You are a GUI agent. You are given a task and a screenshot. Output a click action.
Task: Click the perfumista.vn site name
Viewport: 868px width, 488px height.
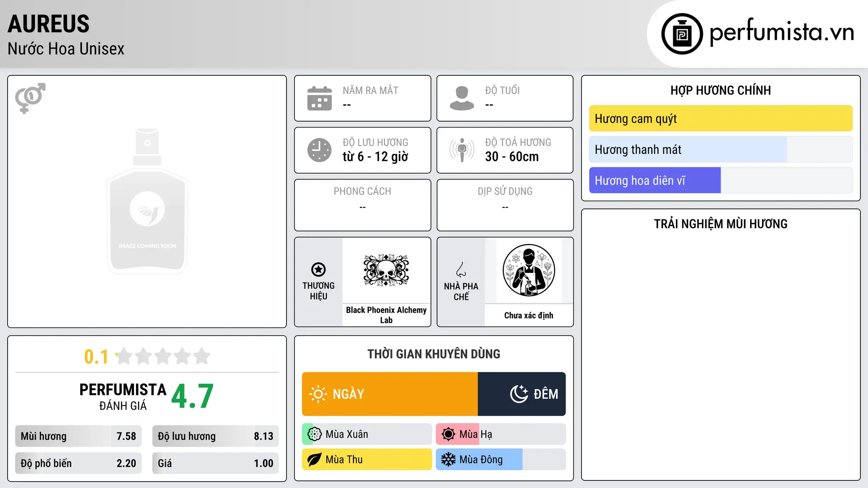click(782, 32)
